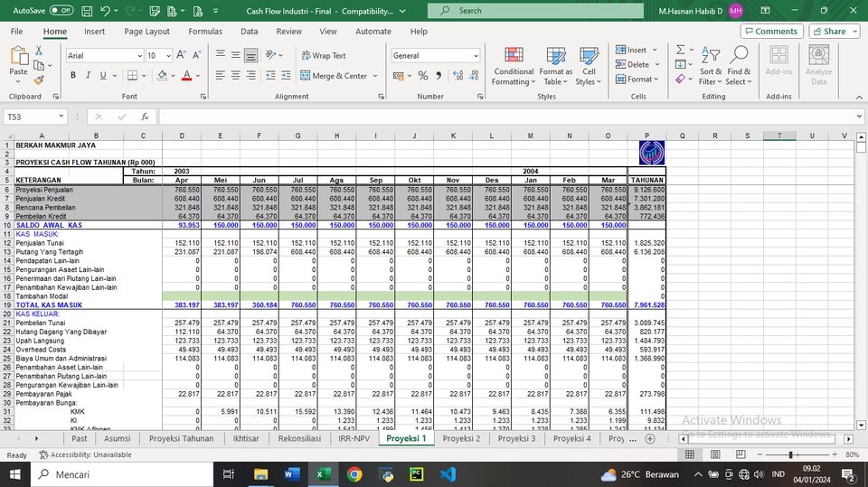The width and height of the screenshot is (868, 487).
Task: Open the File menu
Action: (x=16, y=32)
